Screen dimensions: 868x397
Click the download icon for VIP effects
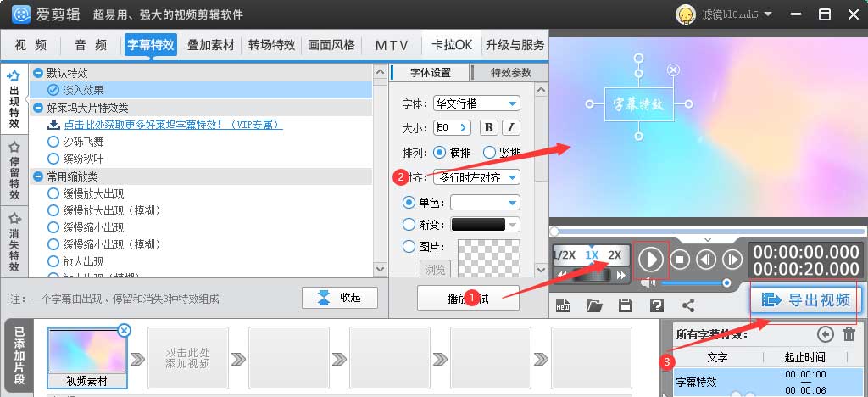pos(53,124)
